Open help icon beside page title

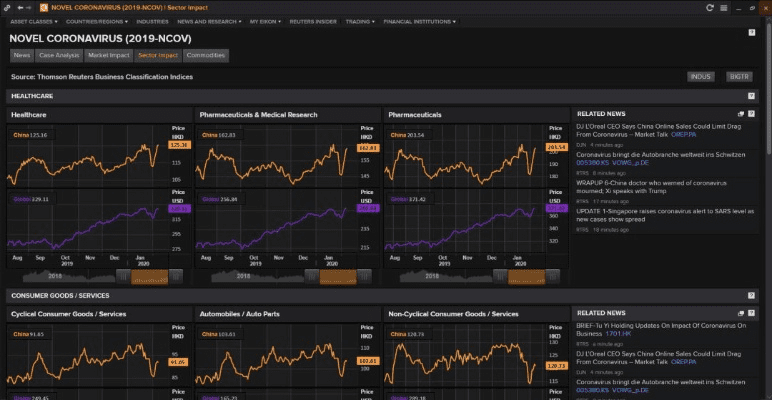tap(751, 32)
